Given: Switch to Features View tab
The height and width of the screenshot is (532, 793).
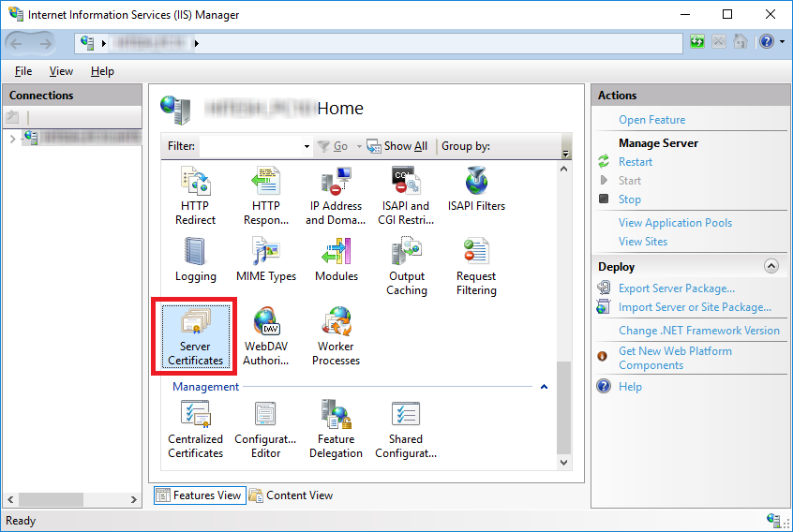Looking at the screenshot, I should [x=201, y=495].
